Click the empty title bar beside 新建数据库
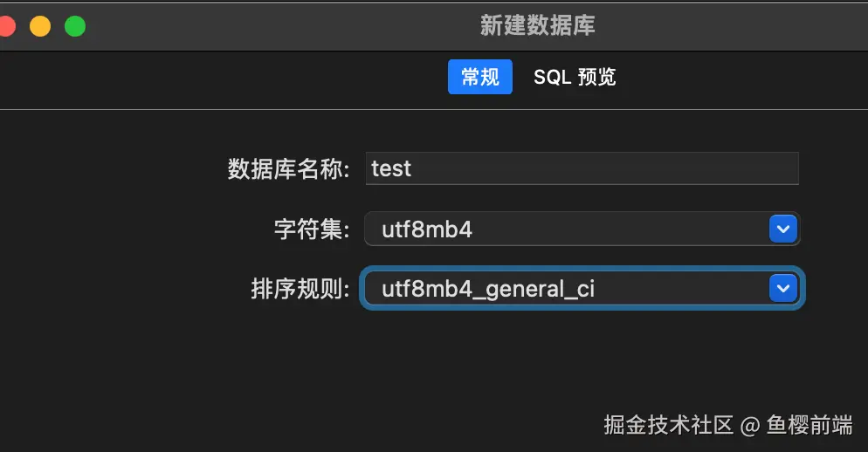This screenshot has width=868, height=452. [x=262, y=26]
